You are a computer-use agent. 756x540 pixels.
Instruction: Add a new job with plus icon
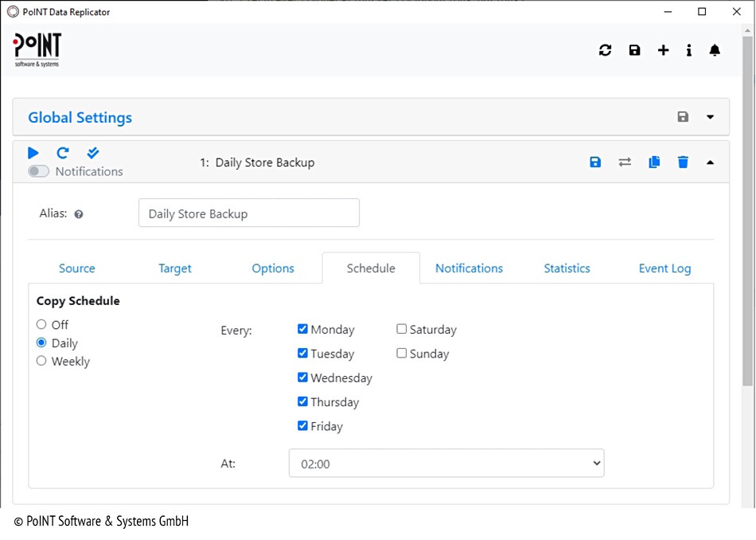click(x=664, y=50)
